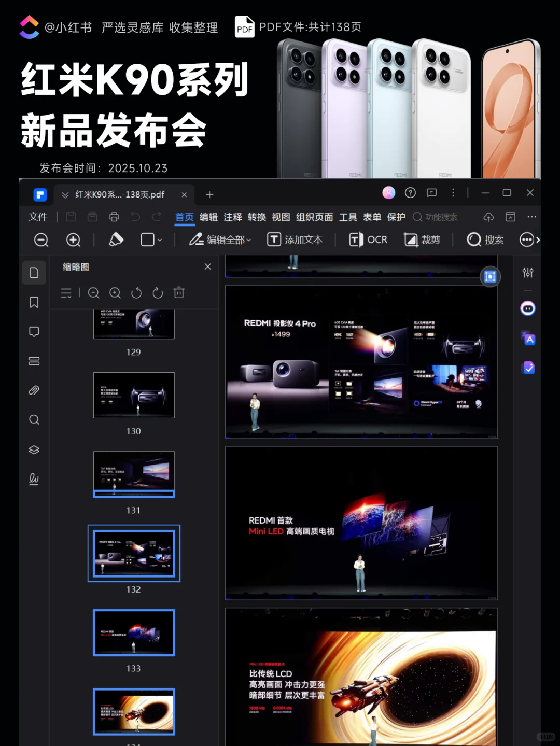Open the 组织页面 menu
560x746 pixels.
tap(314, 217)
